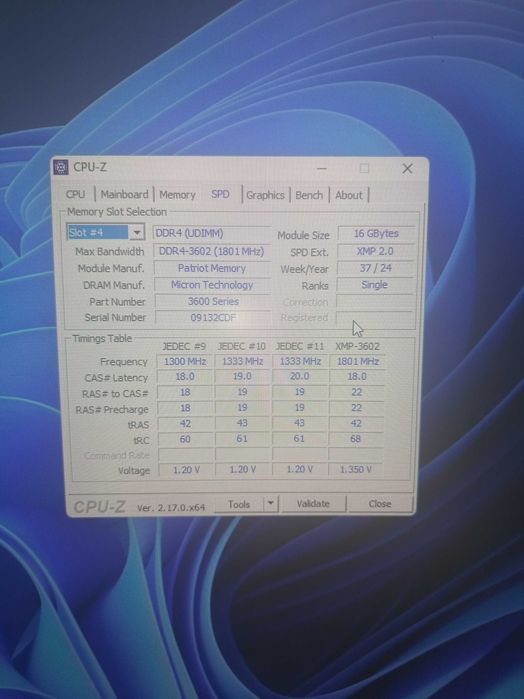
Task: Select the SPD tab
Action: pyautogui.click(x=220, y=194)
